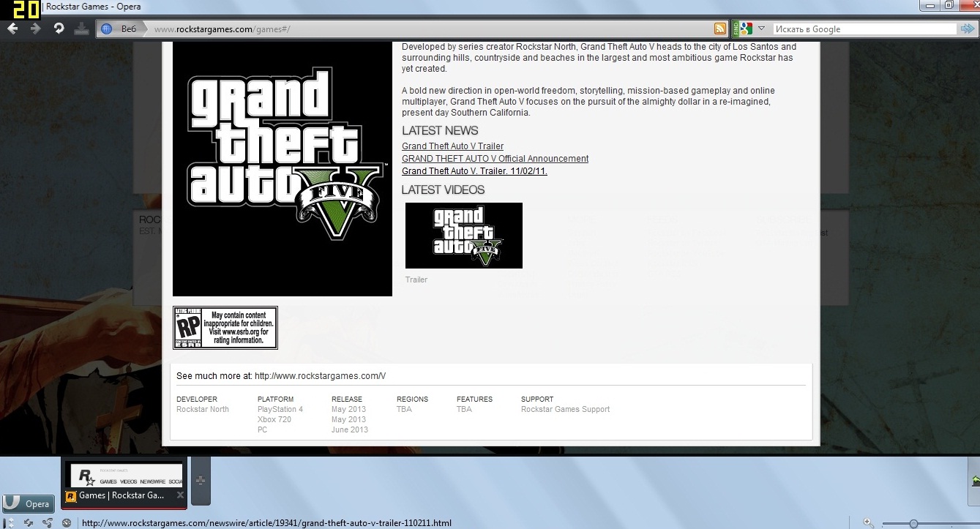Click the Rockstar North developer name

click(203, 410)
